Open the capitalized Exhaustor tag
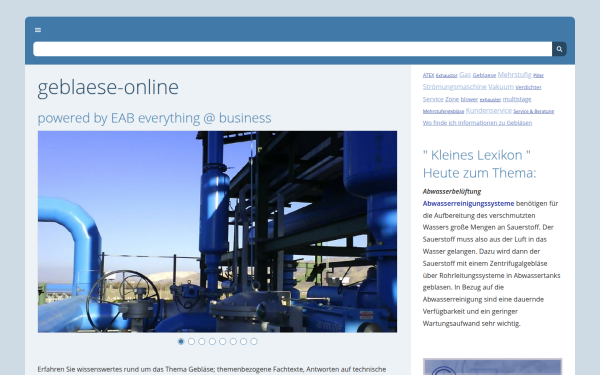 447,76
